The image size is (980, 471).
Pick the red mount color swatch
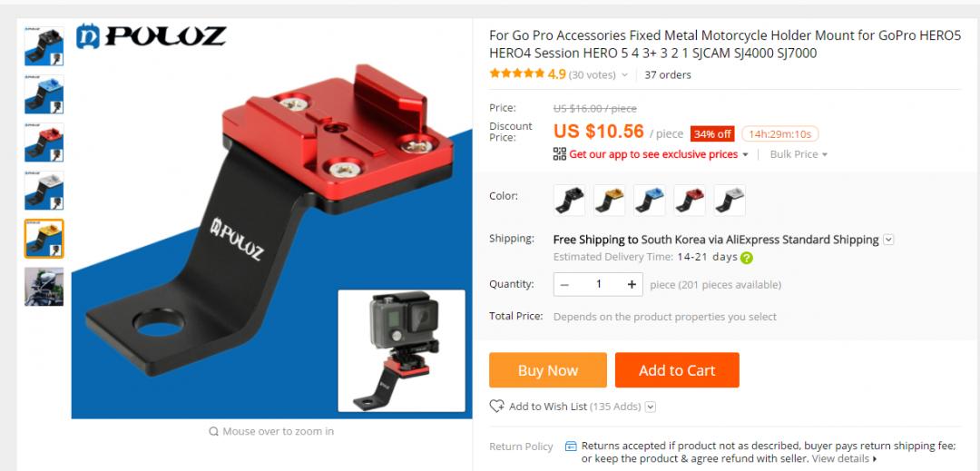click(690, 201)
